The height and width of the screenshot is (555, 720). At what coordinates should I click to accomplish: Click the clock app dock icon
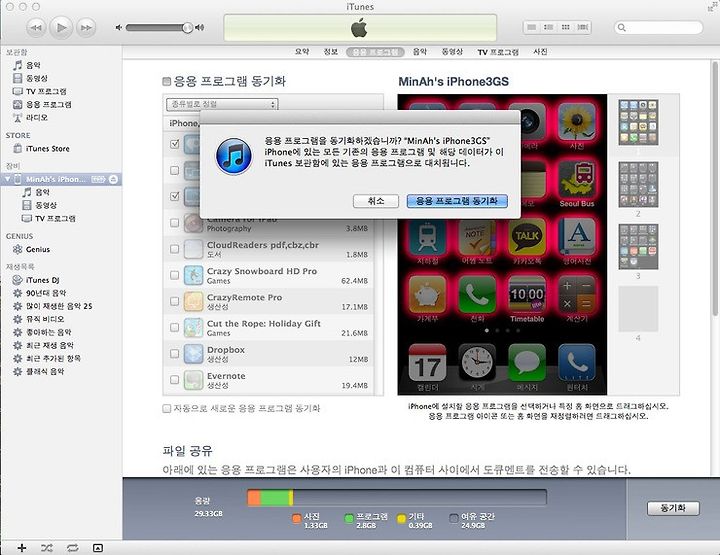(477, 363)
